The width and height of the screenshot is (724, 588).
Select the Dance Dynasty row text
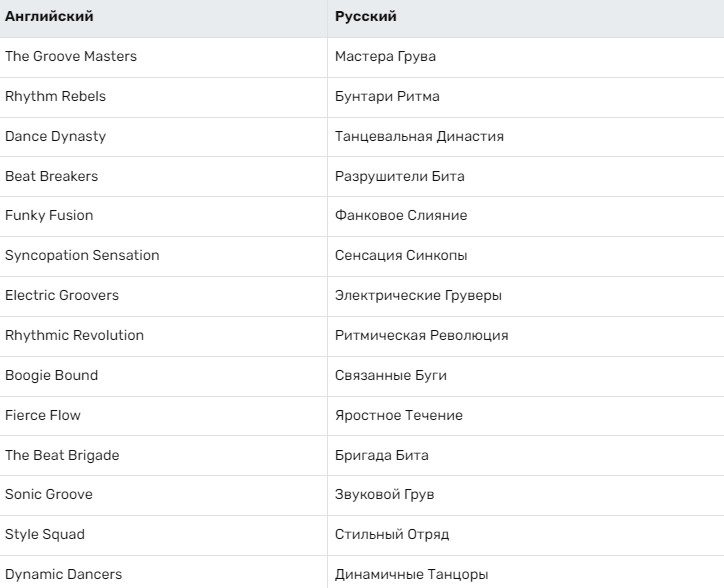pos(55,136)
